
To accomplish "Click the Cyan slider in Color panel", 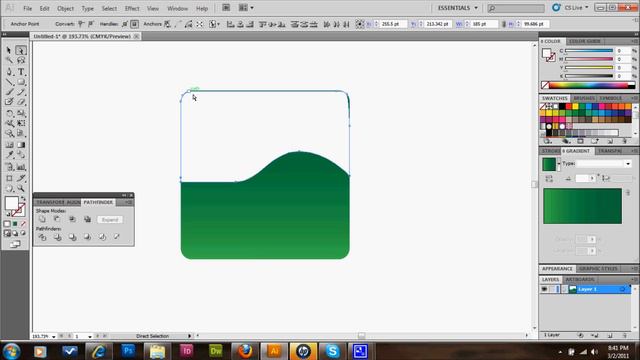I will click(x=589, y=51).
